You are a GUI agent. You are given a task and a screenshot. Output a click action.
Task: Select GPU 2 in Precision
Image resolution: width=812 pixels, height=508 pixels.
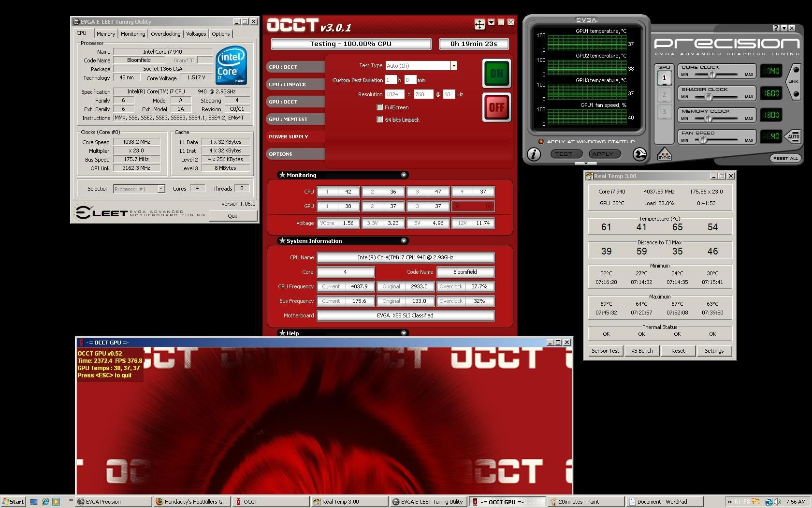pos(664,95)
